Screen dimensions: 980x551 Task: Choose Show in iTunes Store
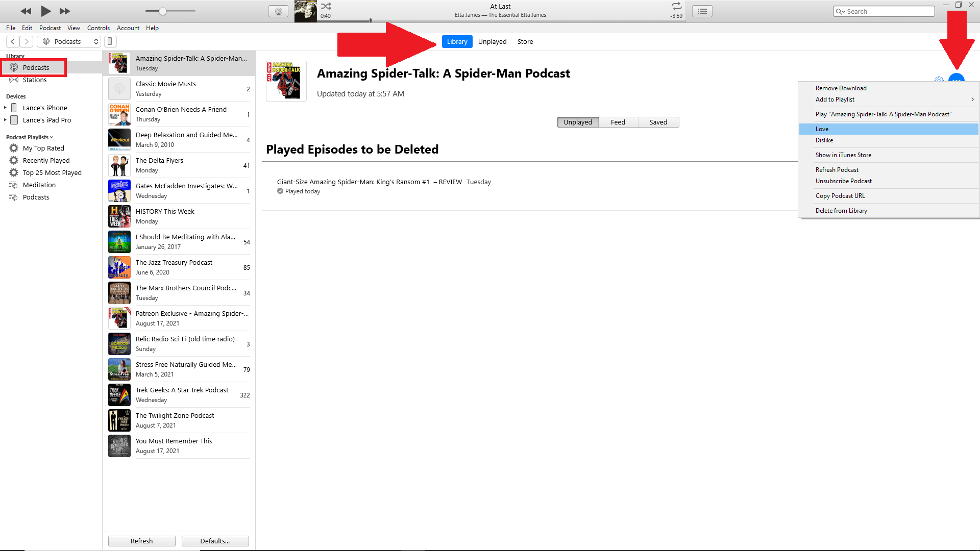[889, 155]
